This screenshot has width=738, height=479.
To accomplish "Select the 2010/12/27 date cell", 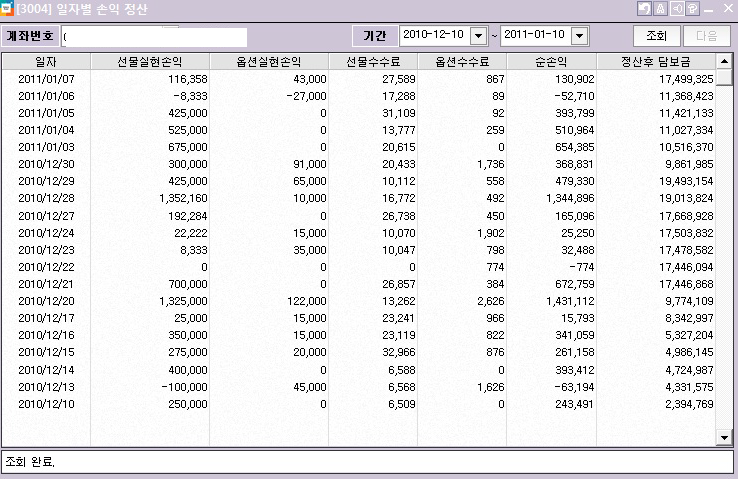I will click(x=46, y=216).
